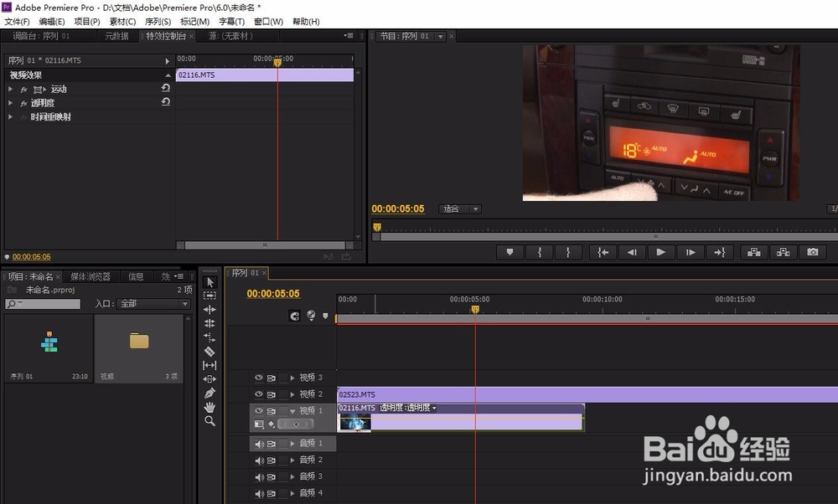
Task: Open the 视频 folder bin thumbnail
Action: coord(139,348)
